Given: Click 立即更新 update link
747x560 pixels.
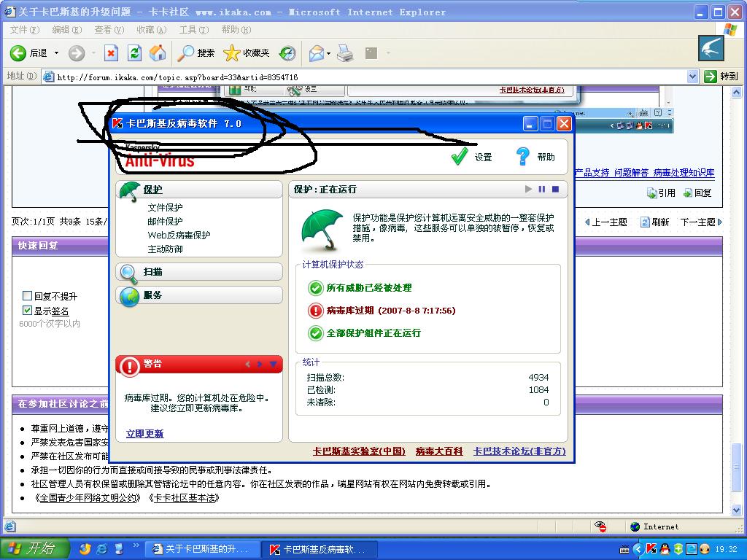Looking at the screenshot, I should (145, 433).
